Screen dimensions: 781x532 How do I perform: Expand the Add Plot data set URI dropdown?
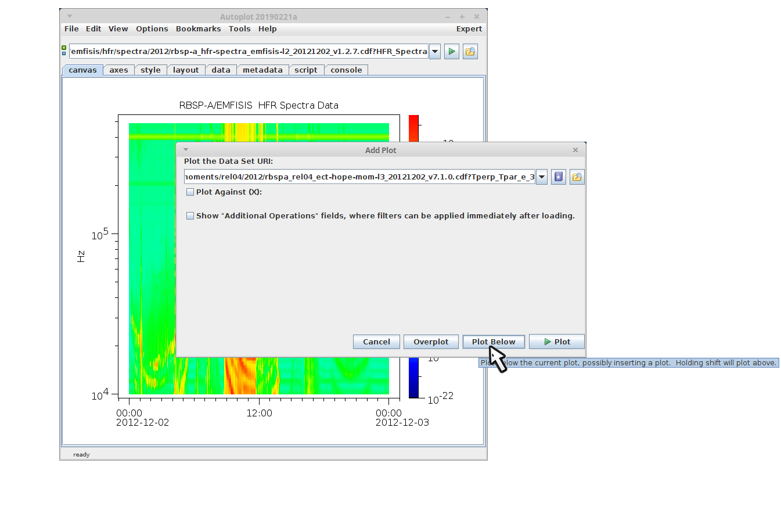click(542, 177)
